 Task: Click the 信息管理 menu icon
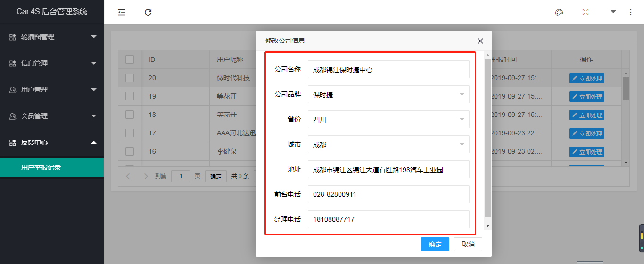pos(13,63)
